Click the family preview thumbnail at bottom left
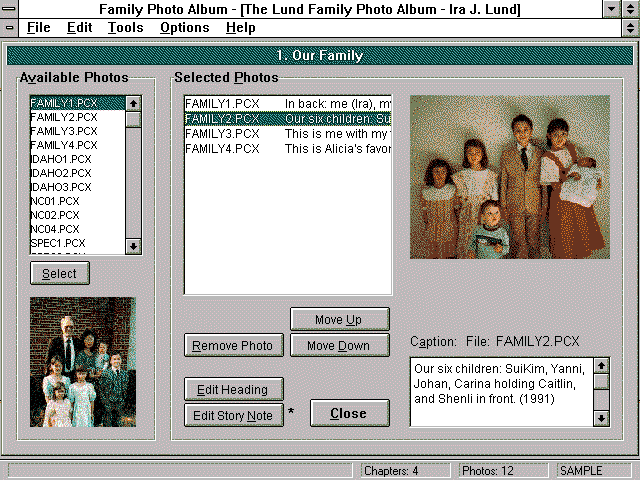 pos(83,362)
